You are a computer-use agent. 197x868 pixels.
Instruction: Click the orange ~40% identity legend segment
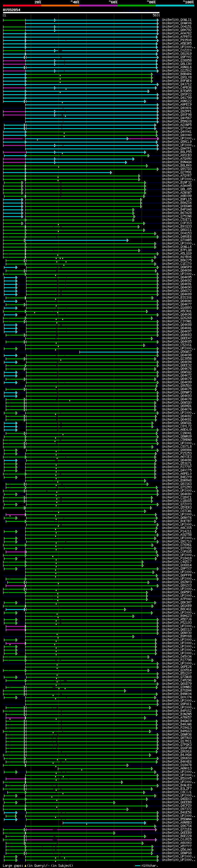pyautogui.click(x=61, y=6)
